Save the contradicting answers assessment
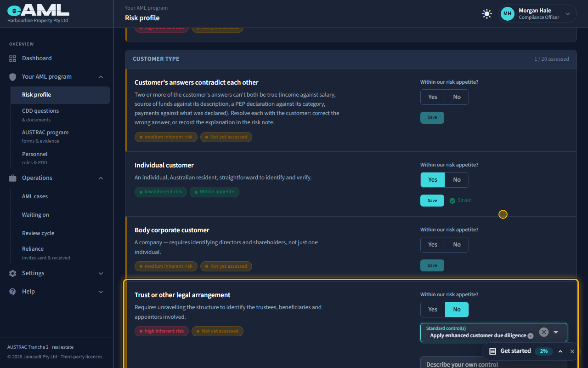 (432, 117)
